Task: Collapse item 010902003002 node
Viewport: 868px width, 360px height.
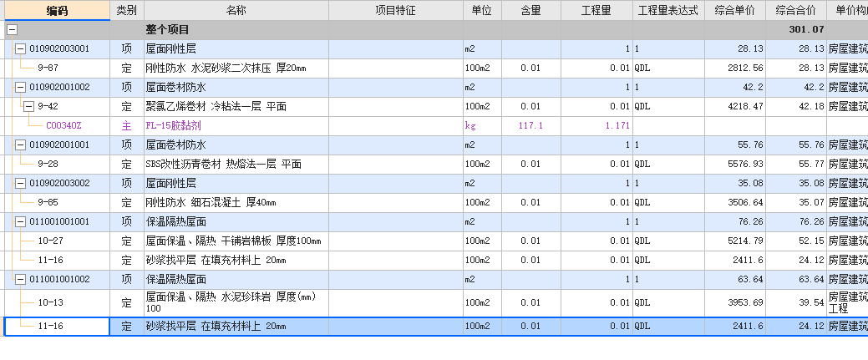Action: pyautogui.click(x=21, y=183)
